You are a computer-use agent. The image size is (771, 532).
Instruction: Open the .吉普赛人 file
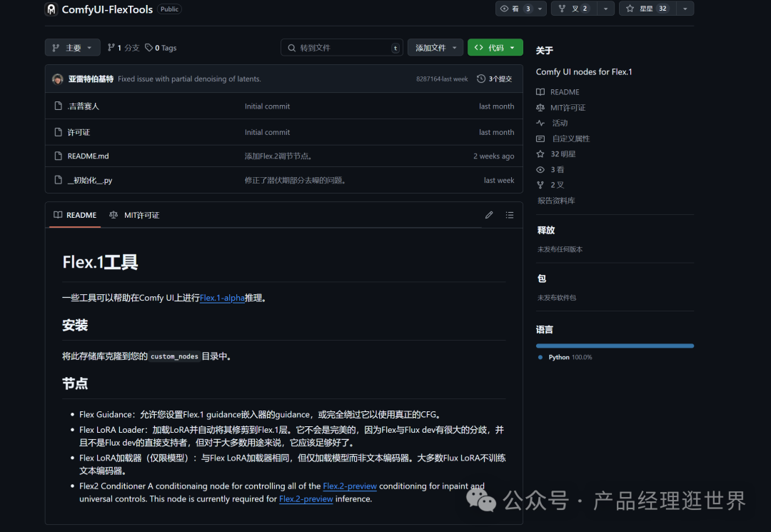pyautogui.click(x=83, y=106)
